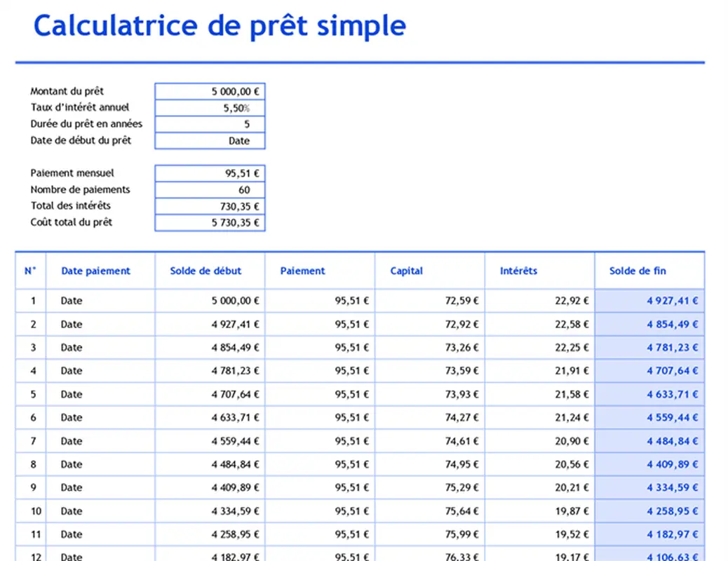The width and height of the screenshot is (728, 561).
Task: Click the 'Calculatrice de prêt simple' title
Action: pyautogui.click(x=220, y=26)
